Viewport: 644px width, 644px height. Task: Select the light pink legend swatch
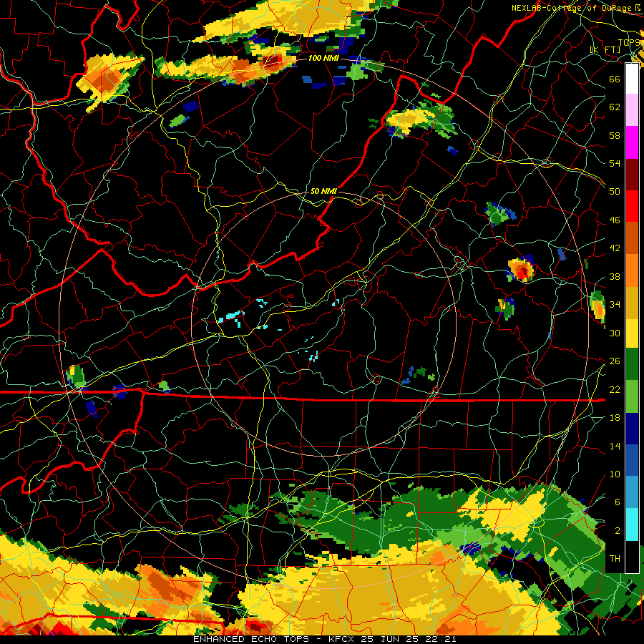[632, 110]
